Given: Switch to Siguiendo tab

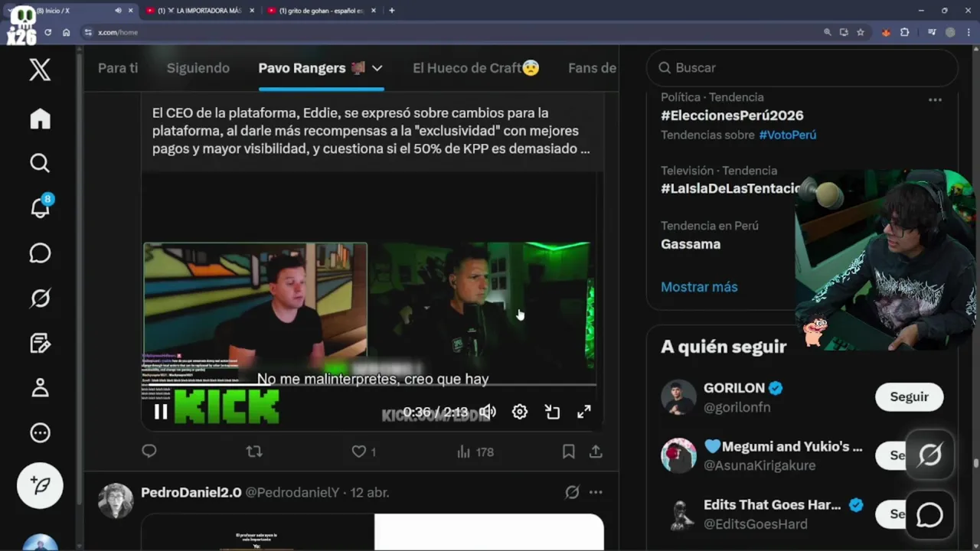Looking at the screenshot, I should (198, 68).
